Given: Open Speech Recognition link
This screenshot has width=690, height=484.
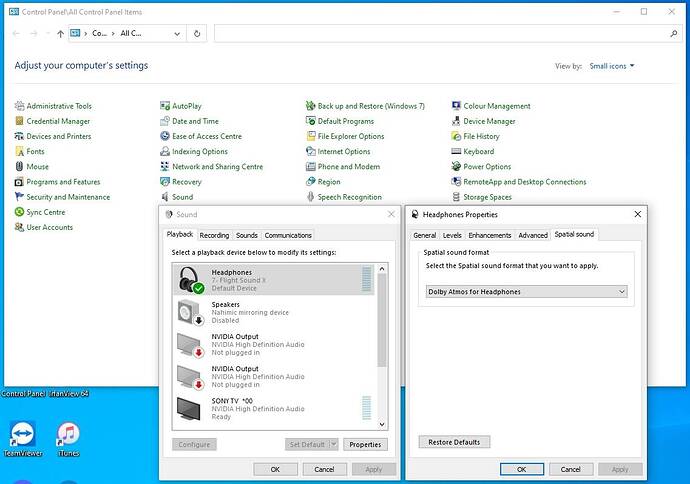Looking at the screenshot, I should click(x=349, y=197).
